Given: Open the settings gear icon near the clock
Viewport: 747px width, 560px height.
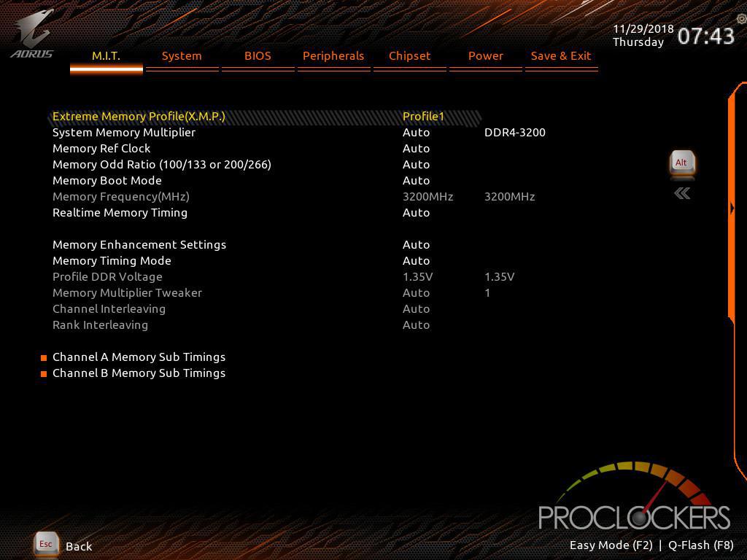Looking at the screenshot, I should 741,19.
